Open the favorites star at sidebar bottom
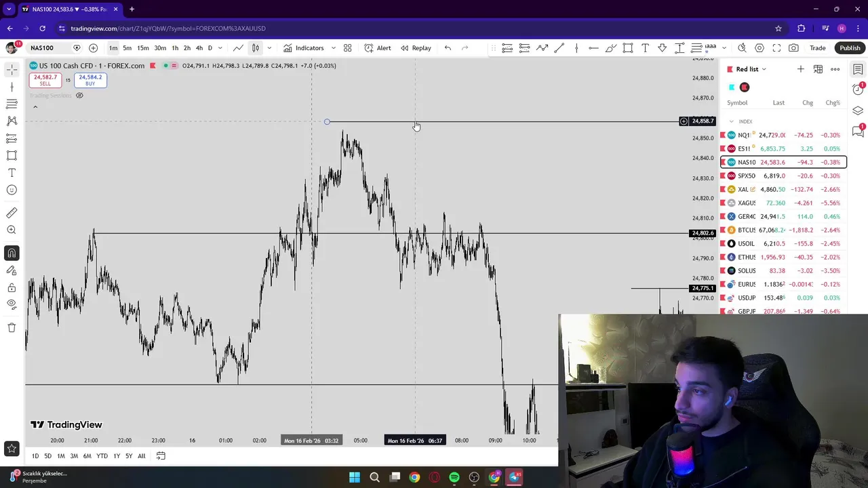The width and height of the screenshot is (868, 488). [x=12, y=448]
